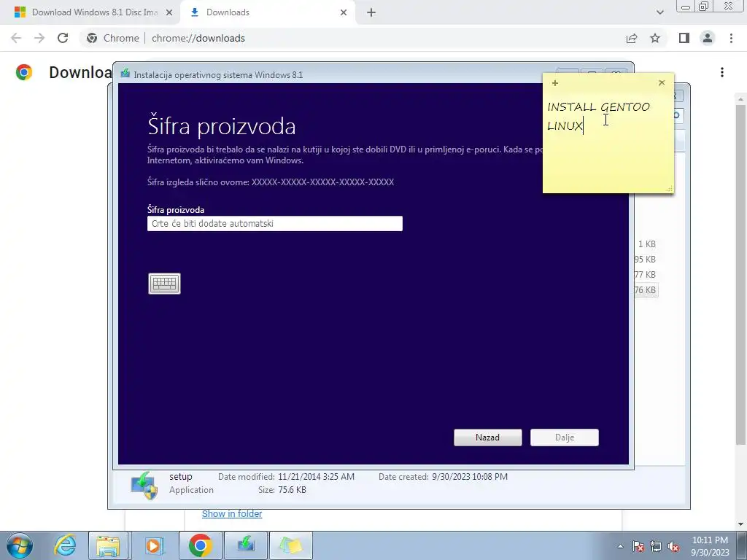Open a new Chrome tab
The width and height of the screenshot is (747, 560).
tap(371, 12)
